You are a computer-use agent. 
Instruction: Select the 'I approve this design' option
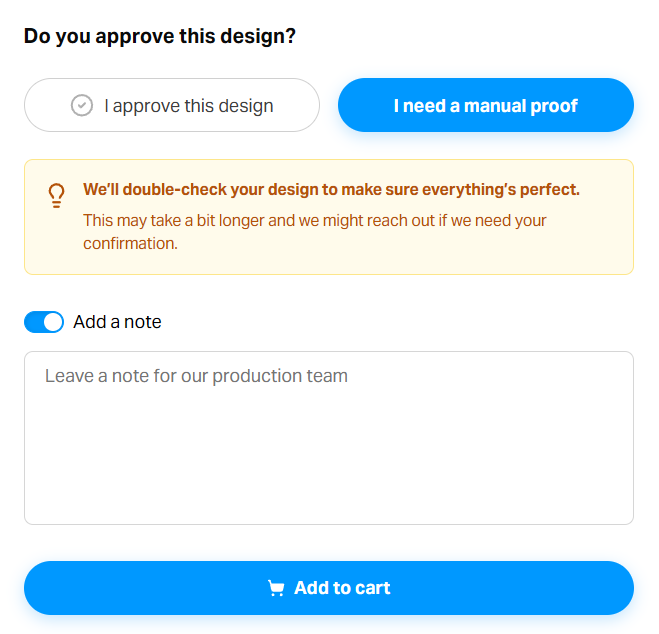(172, 105)
